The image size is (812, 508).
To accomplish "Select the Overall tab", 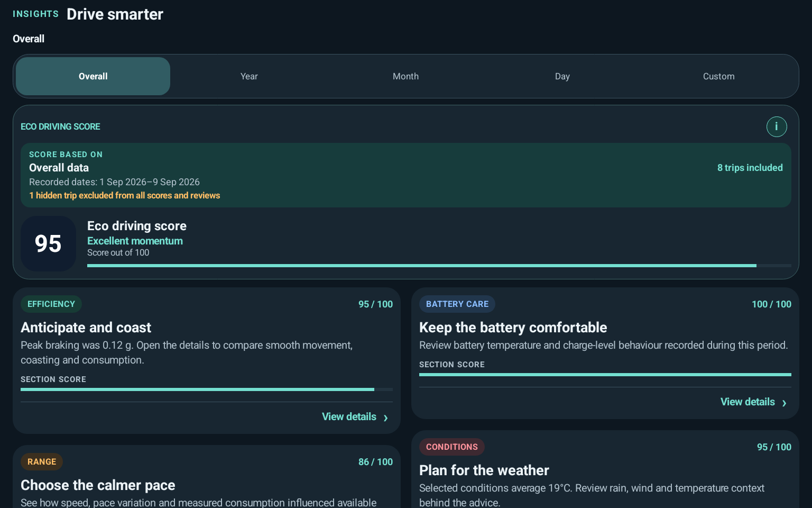I will [x=93, y=76].
